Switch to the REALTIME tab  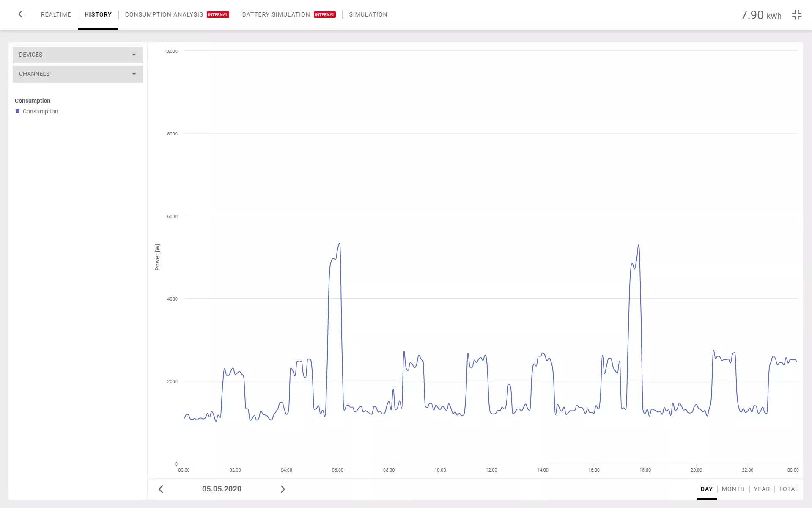click(56, 14)
